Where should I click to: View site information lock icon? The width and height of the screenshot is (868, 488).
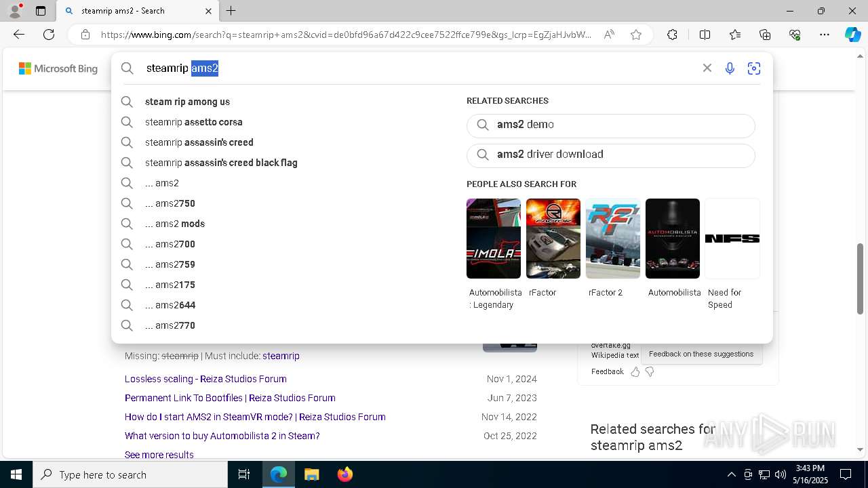click(x=85, y=35)
